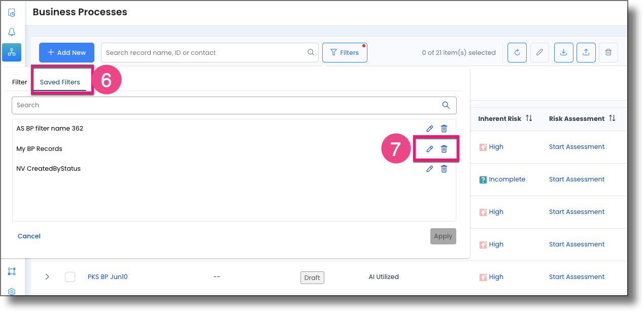This screenshot has height=312, width=644.
Task: Click High risk in PKS BP Jun10 row
Action: 496,277
